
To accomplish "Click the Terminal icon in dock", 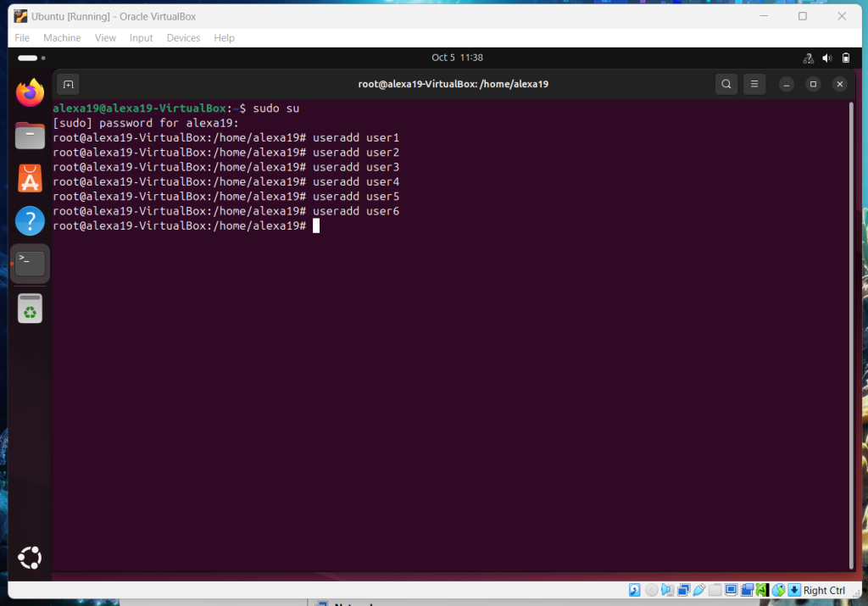I will [30, 264].
